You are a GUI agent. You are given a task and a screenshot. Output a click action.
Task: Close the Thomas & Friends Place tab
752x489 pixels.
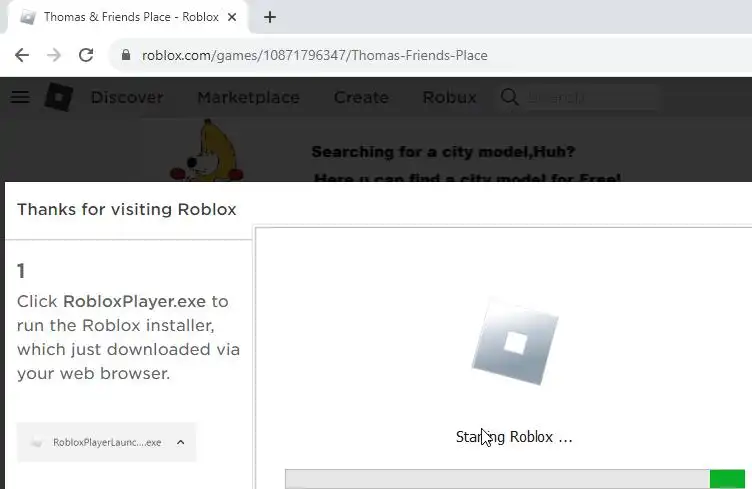pos(232,17)
